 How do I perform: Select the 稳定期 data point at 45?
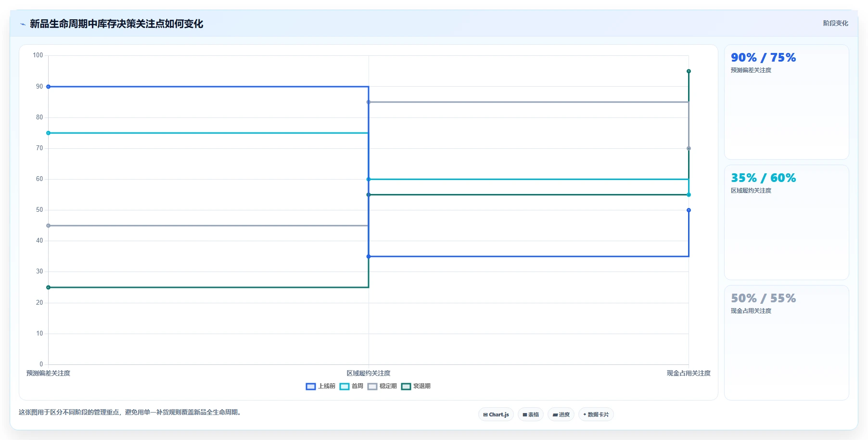[48, 226]
